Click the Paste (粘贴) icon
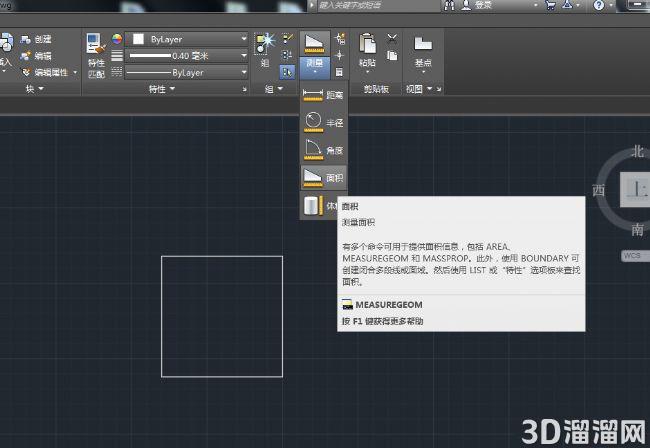The height and width of the screenshot is (448, 650). point(367,44)
